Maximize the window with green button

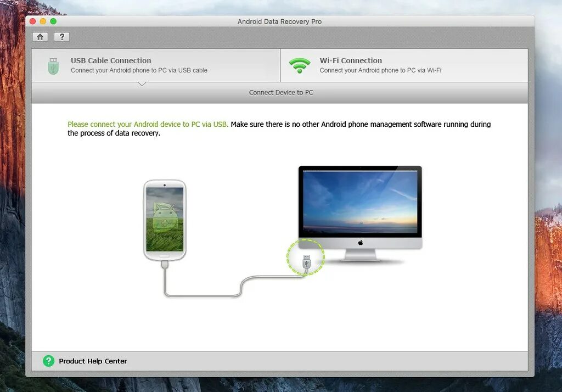[53, 21]
